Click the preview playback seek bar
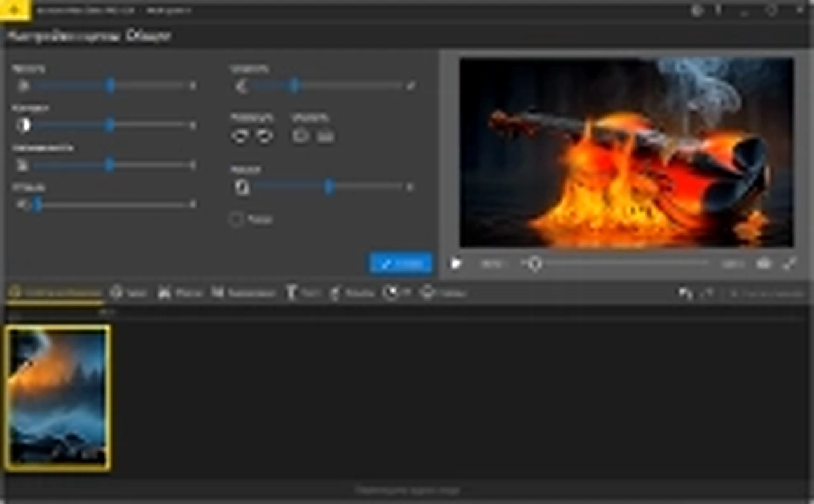Viewport: 814px width, 504px height. pyautogui.click(x=614, y=263)
